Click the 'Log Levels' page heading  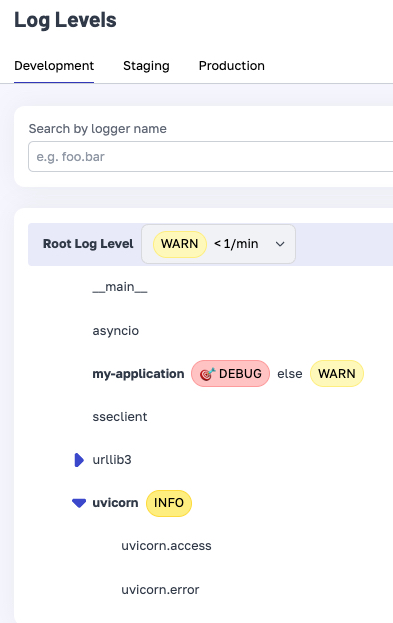point(65,20)
